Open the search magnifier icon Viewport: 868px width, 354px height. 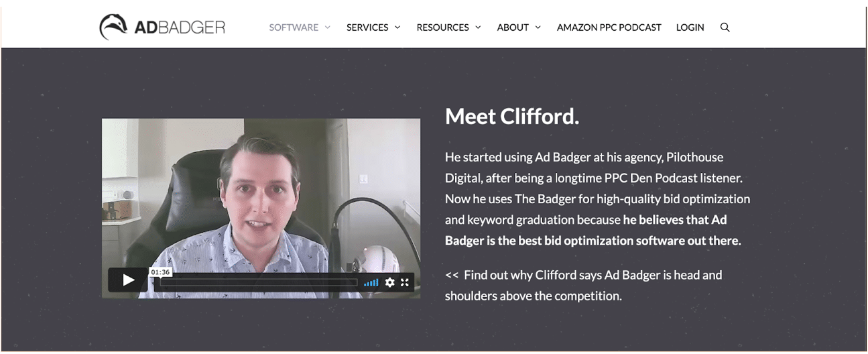[725, 27]
